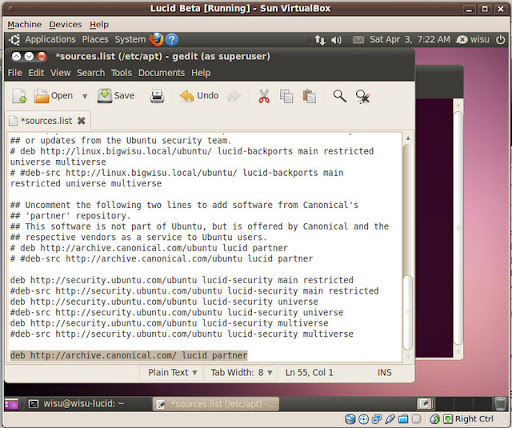512x428 pixels.
Task: Click the terminal window scrollbar behind gedit
Action: point(458,228)
